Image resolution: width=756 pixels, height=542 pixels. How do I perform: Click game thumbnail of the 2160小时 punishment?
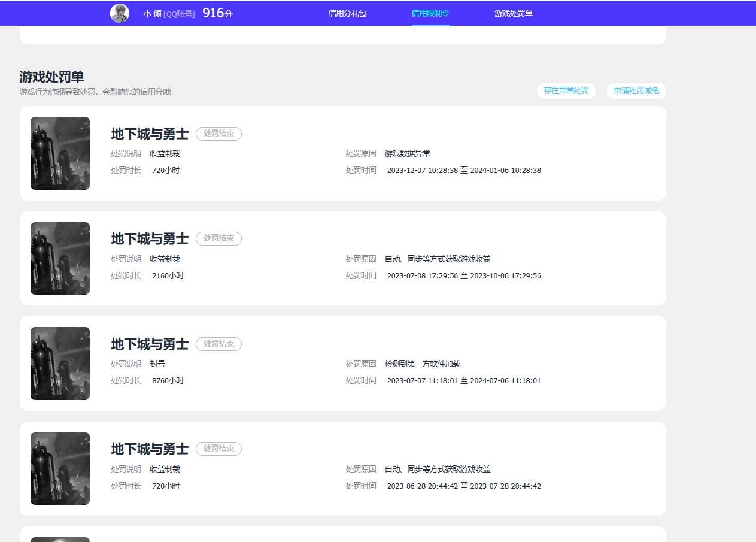tap(60, 259)
